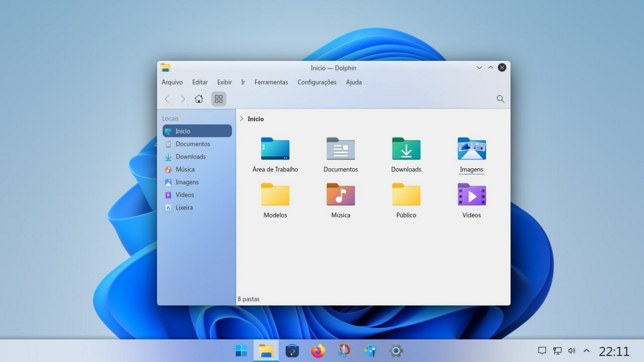Expand hidden tray icons arrow

(x=586, y=350)
